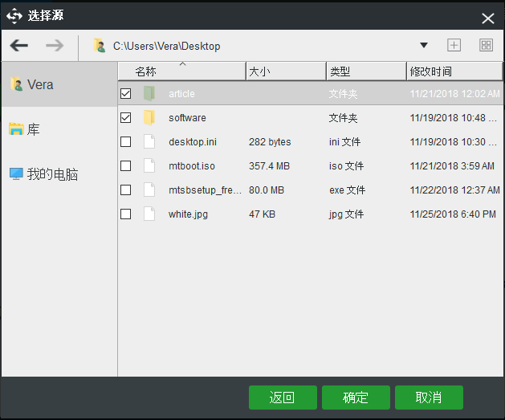Click the mtsbsetup_fre... file icon
This screenshot has height=420, width=505.
(x=149, y=190)
